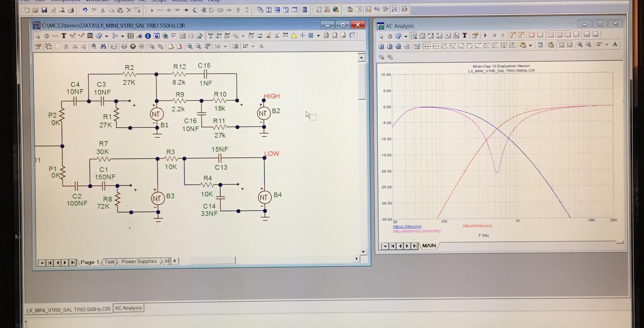Select the MAIN tab in AC Analysis window

429,246
